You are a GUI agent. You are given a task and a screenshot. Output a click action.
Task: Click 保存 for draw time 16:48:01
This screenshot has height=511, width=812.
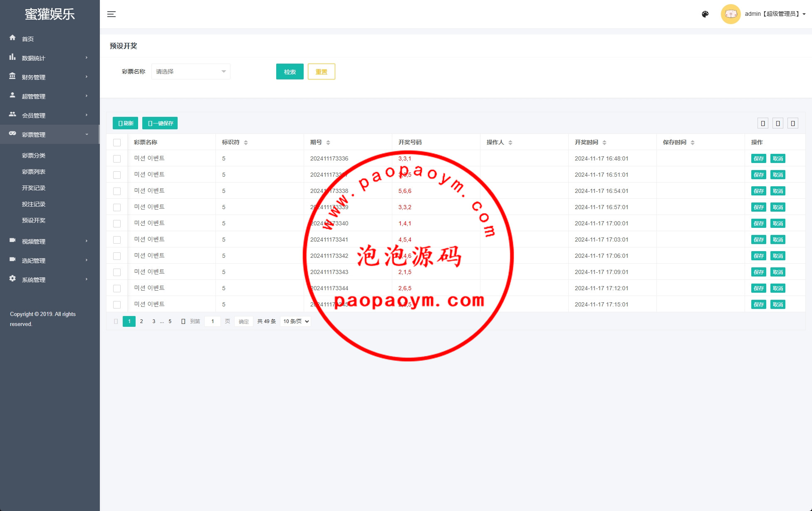click(759, 158)
